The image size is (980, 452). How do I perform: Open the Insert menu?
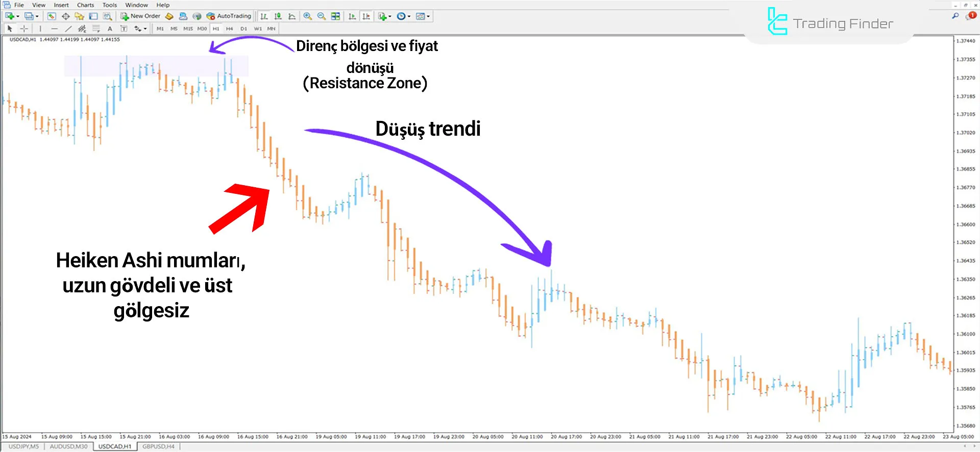[x=61, y=5]
